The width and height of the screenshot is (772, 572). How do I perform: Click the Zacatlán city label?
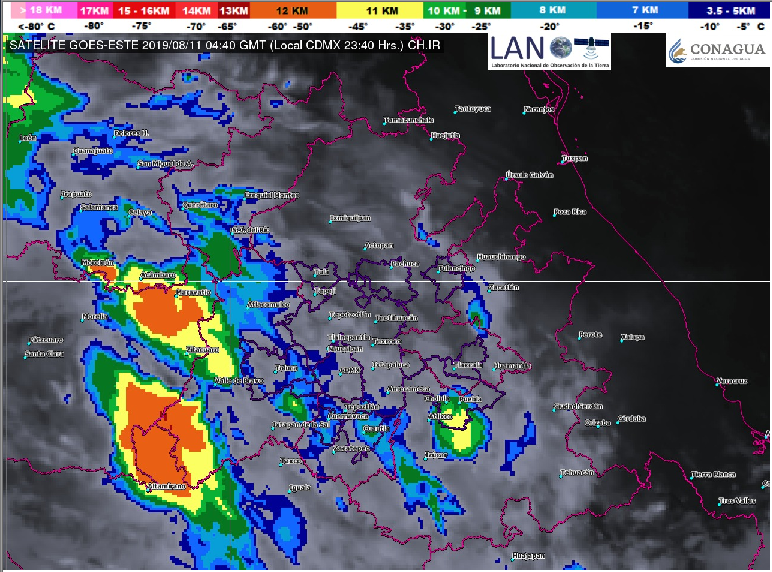pyautogui.click(x=504, y=287)
